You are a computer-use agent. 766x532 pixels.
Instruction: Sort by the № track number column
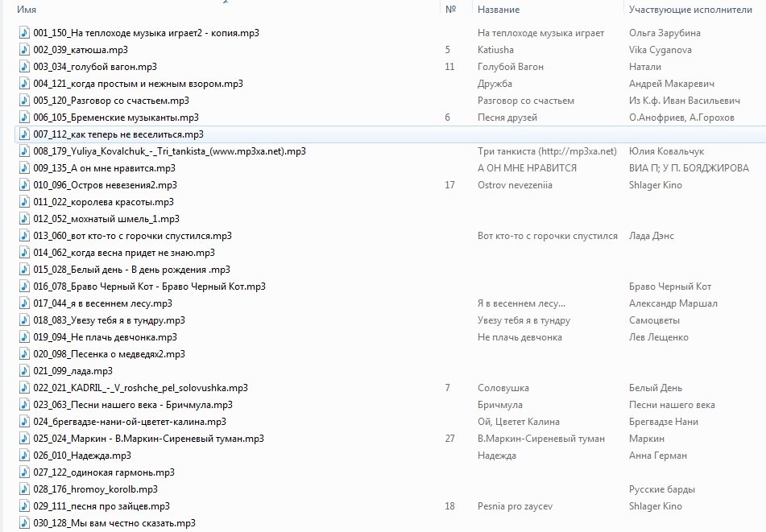450,10
